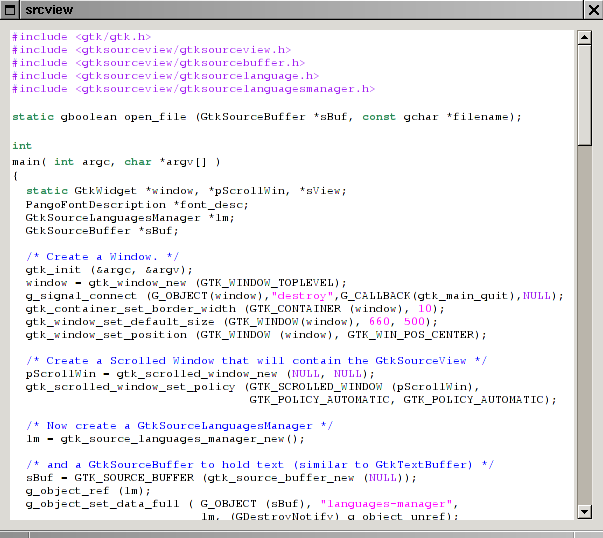Click the 'gtk_scrolled_window_new (NULL, NULL)' line
Screen dimensions: 603x538
click(x=200, y=374)
